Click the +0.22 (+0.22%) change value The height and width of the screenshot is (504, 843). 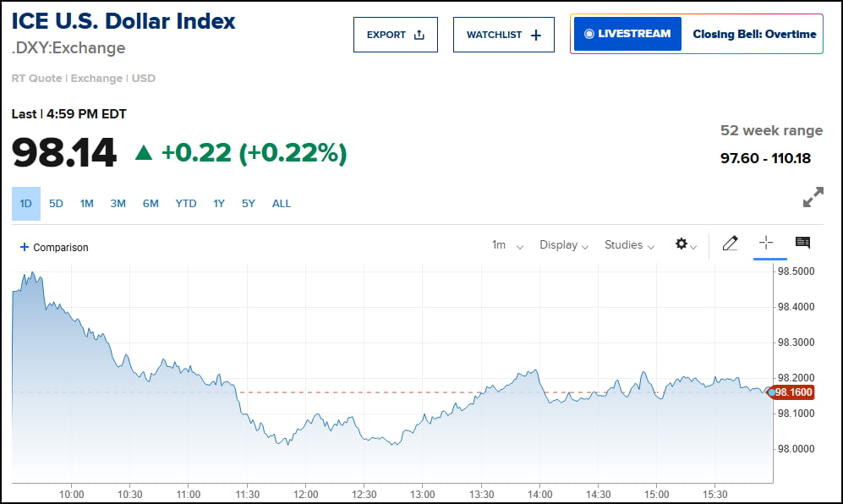[x=254, y=153]
